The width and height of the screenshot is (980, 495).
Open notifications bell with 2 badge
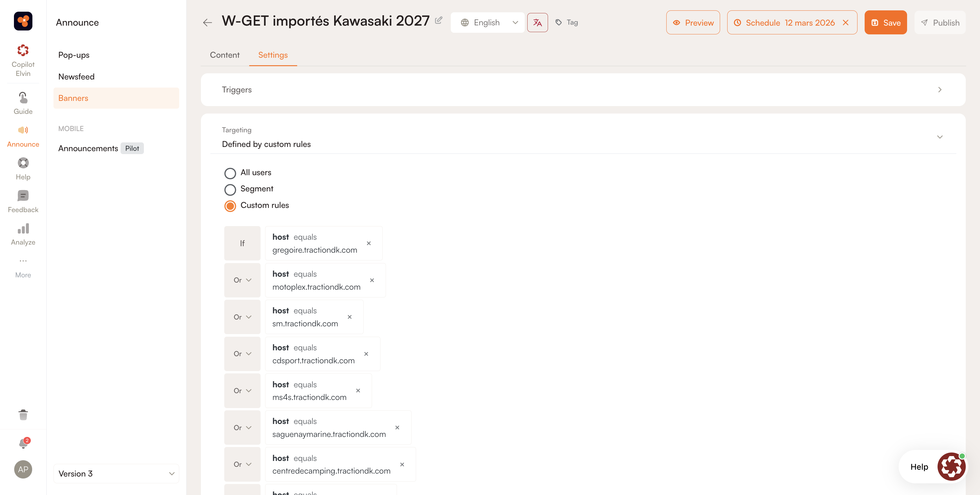pyautogui.click(x=24, y=443)
